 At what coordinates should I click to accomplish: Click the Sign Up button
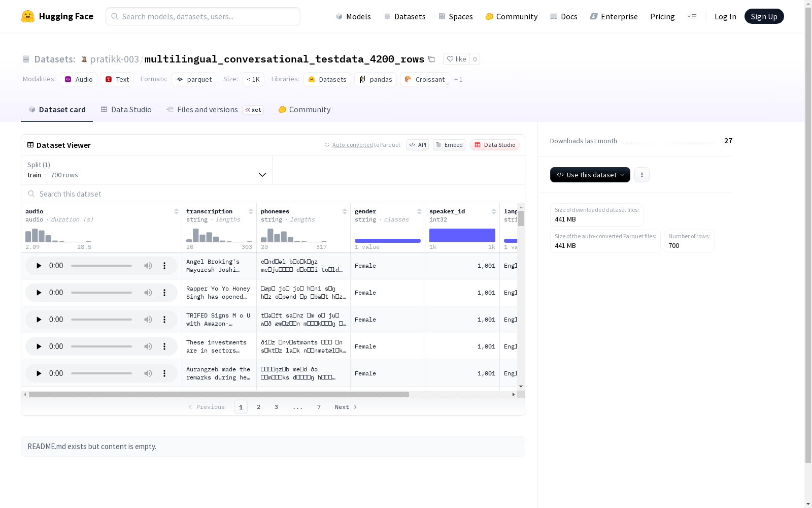pos(764,16)
